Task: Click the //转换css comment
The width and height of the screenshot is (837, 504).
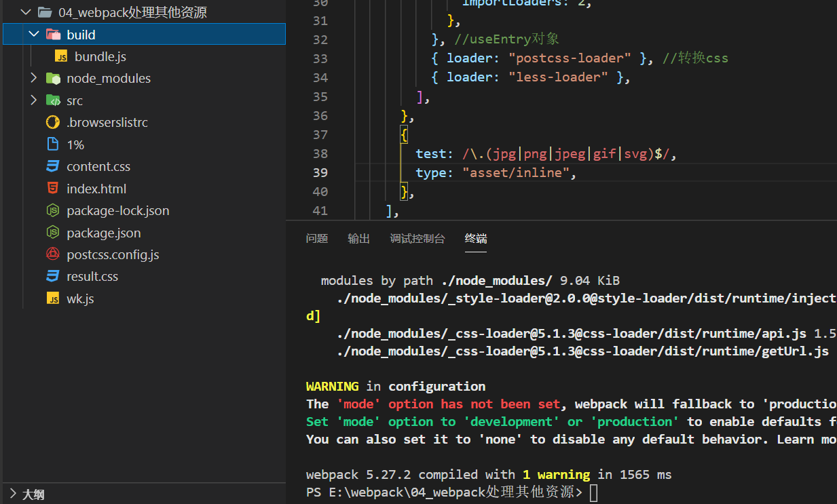Action: click(x=695, y=58)
